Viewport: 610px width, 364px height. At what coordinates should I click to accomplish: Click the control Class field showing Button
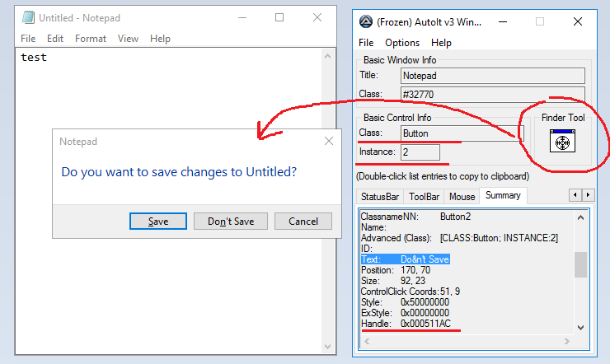pos(462,133)
